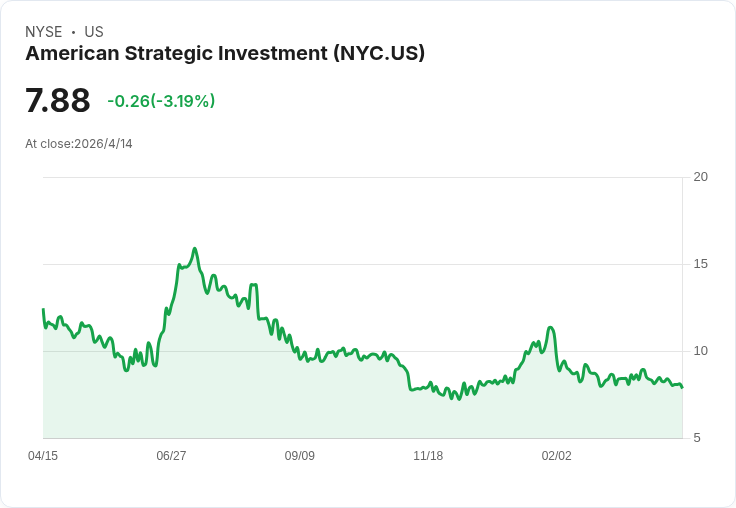Screen dimensions: 736x508
Task: Click the chart line's leftmost start point
Action: tap(44, 309)
